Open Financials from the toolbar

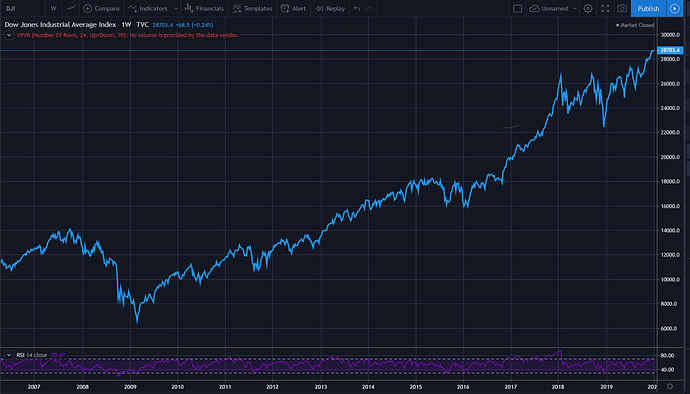pos(204,8)
